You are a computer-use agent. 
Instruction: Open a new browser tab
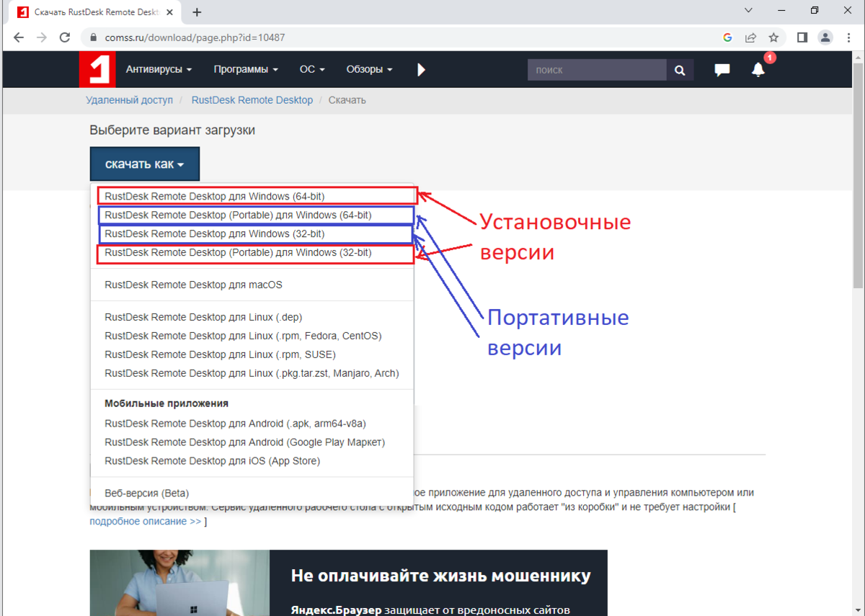(x=197, y=12)
